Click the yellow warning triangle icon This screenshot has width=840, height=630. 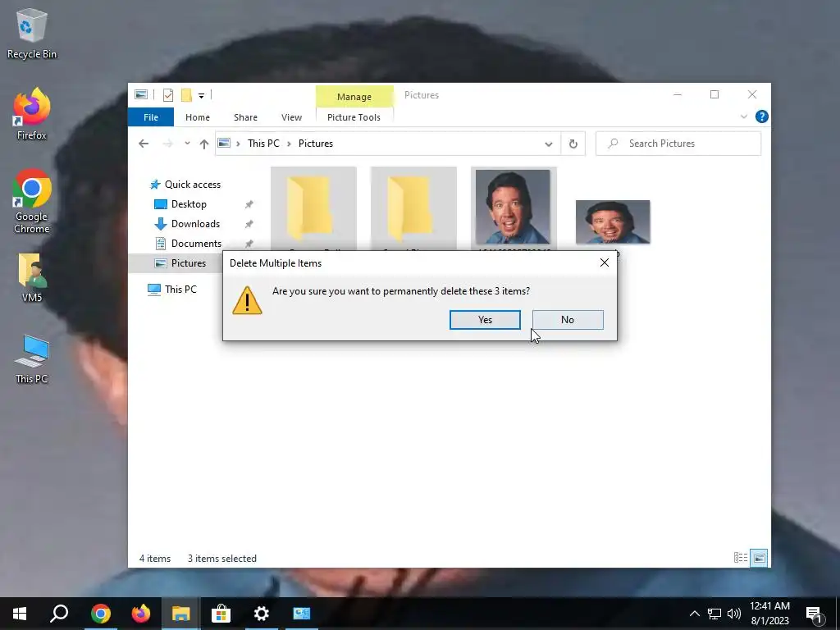[x=247, y=300]
